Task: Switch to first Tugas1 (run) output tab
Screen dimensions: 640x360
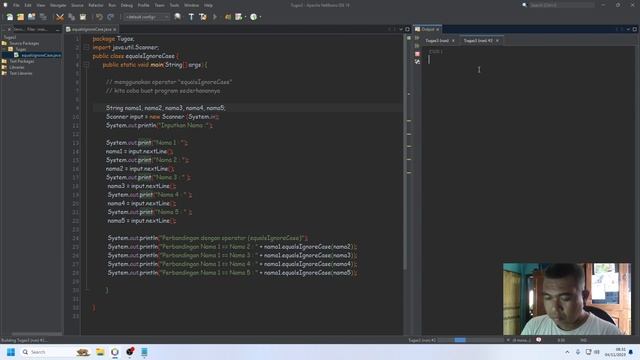Action: [437, 40]
